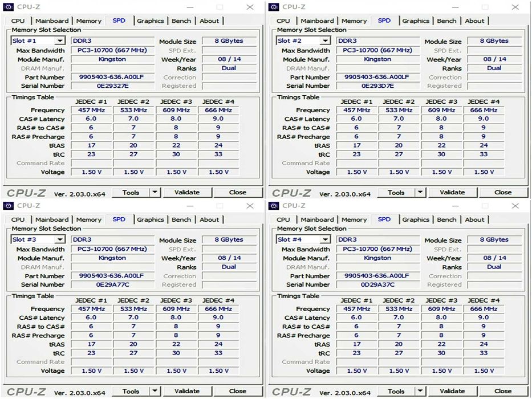Click CPU-Z app icon in Slot #3 window title
The image size is (532, 399).
click(9, 206)
